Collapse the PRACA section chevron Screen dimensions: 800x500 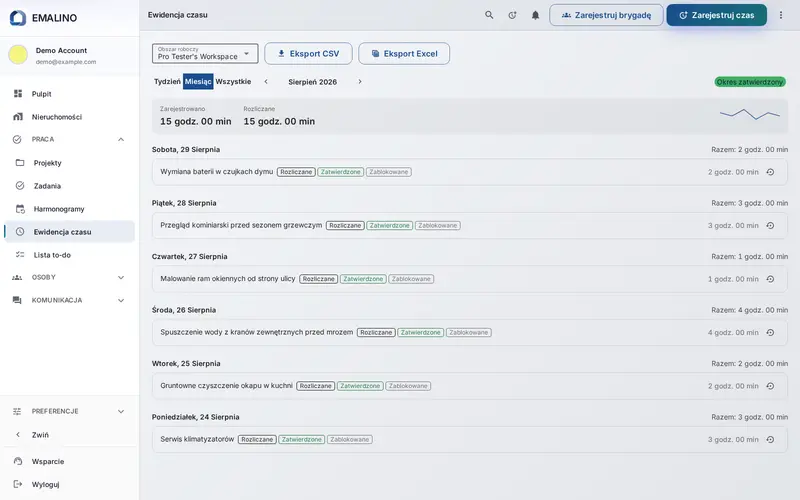tap(121, 139)
